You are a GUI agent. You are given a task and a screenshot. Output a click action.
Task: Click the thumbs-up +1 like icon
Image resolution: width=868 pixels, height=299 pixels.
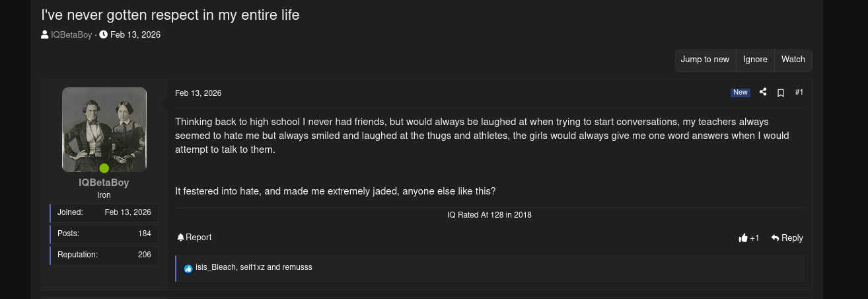click(x=743, y=238)
